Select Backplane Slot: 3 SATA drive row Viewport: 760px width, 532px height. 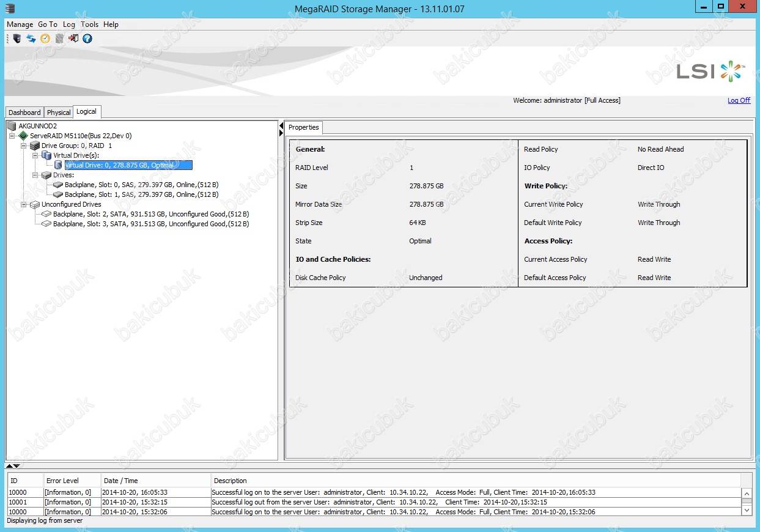151,224
